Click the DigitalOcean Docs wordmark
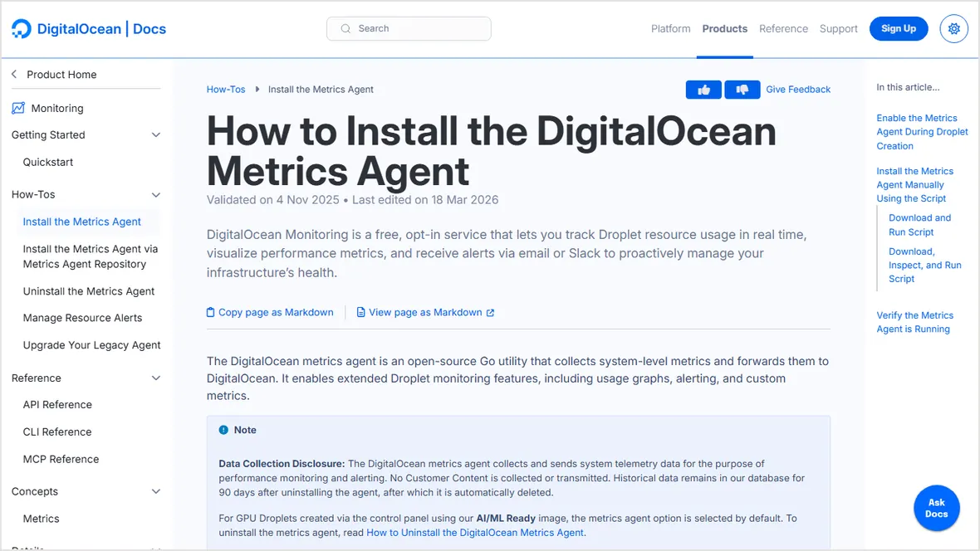 [x=101, y=29]
